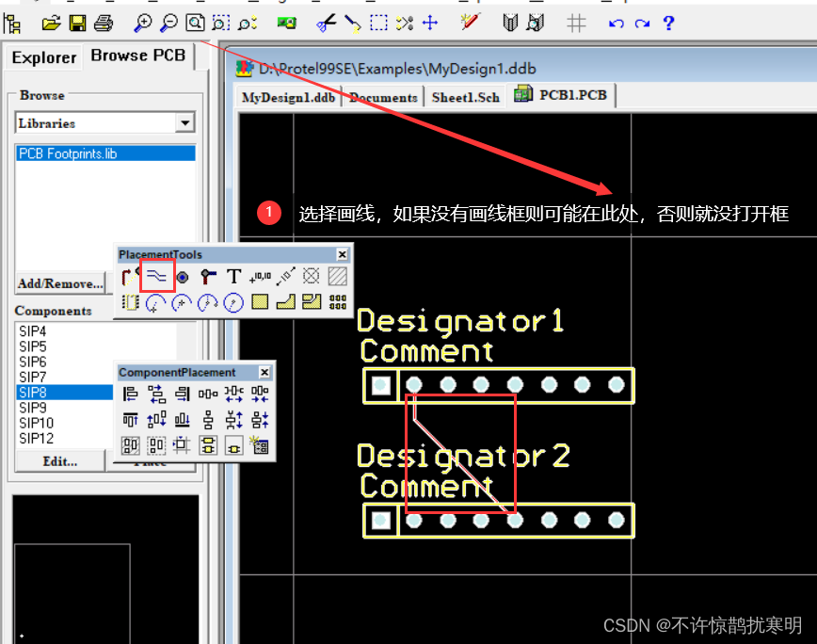Click the open document folder icon
Screen dimensions: 817x644
coord(51,23)
